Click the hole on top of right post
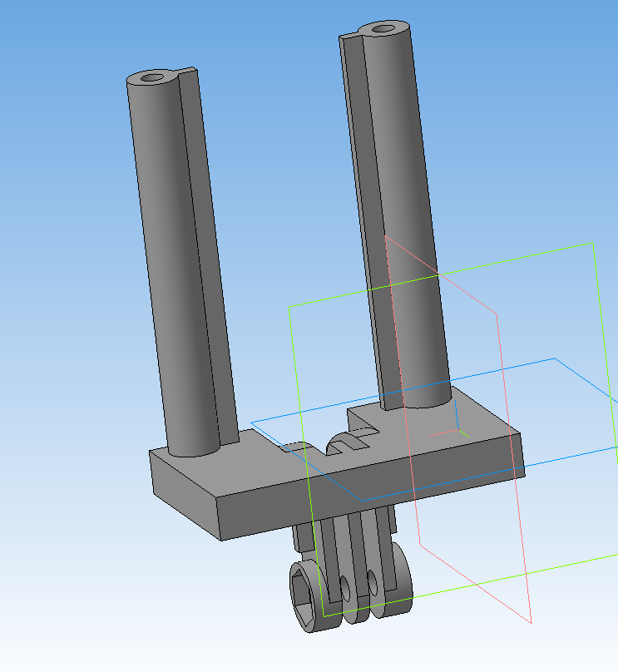 tap(383, 29)
